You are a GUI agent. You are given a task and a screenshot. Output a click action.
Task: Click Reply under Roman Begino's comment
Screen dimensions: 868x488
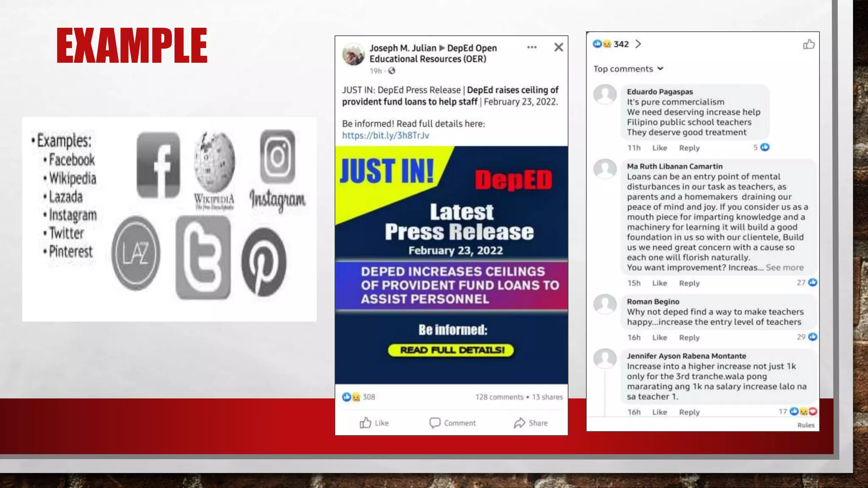point(689,338)
